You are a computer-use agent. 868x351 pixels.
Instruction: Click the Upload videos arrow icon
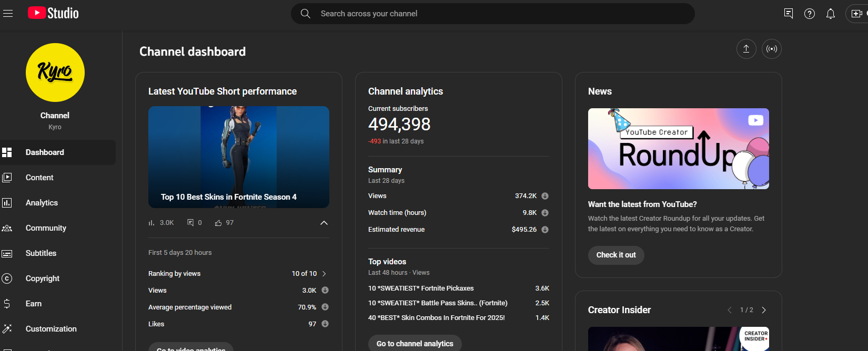coord(746,49)
